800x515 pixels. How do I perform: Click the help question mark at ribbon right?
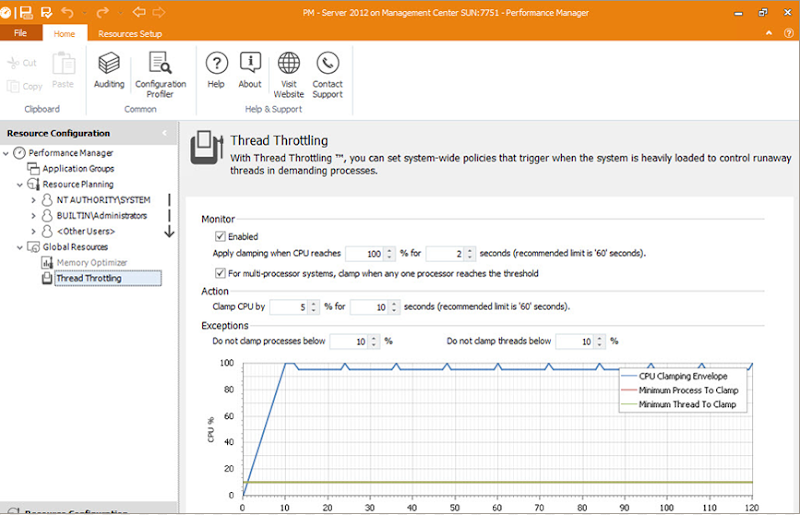point(788,33)
